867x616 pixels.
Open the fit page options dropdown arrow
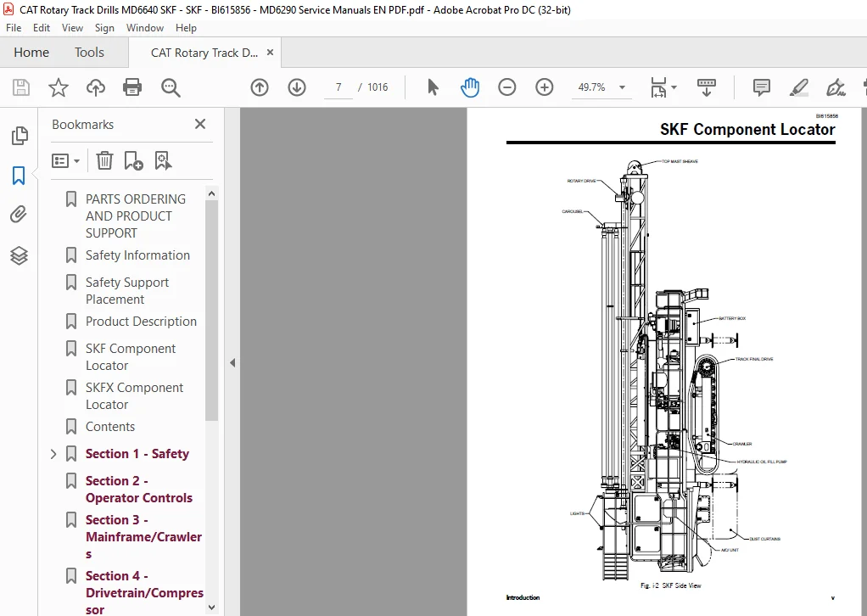tap(674, 87)
